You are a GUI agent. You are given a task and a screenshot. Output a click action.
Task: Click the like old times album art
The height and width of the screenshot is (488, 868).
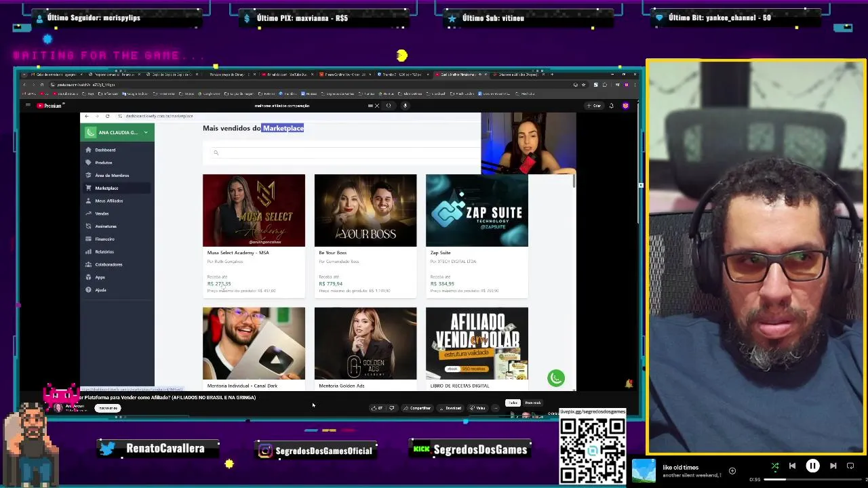tap(644, 472)
